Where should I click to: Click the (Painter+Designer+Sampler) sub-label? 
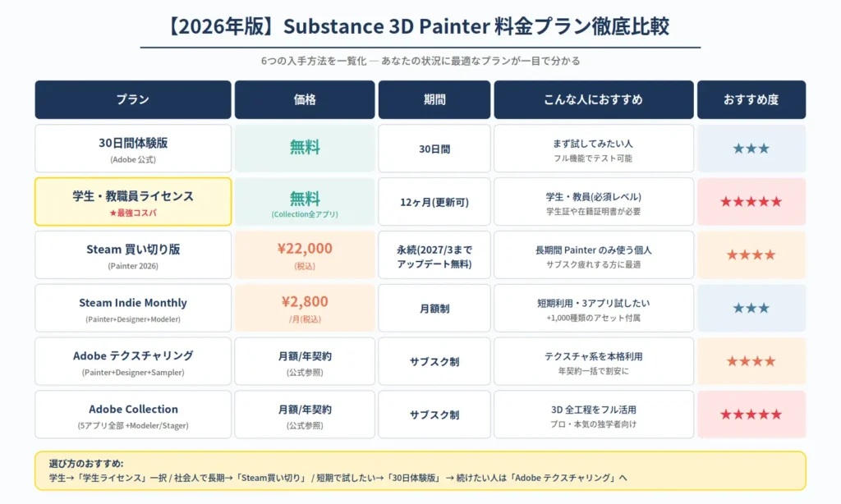(133, 372)
